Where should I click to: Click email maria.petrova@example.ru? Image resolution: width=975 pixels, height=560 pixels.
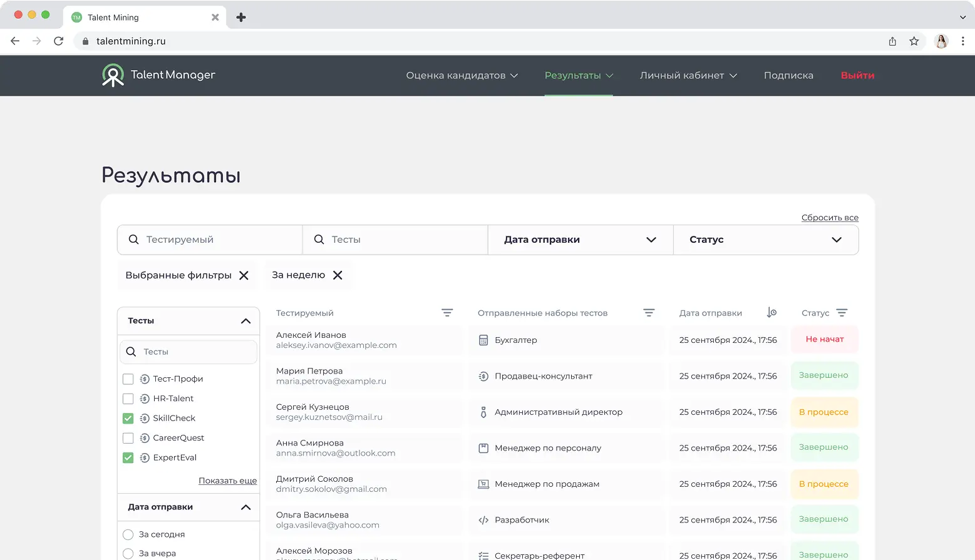click(331, 381)
